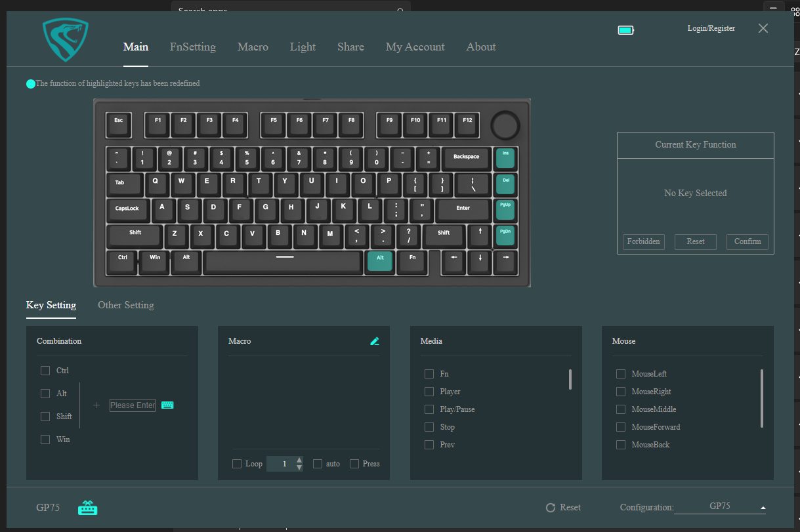Click the loop count stepper arrows
800x532 pixels.
pyautogui.click(x=299, y=464)
